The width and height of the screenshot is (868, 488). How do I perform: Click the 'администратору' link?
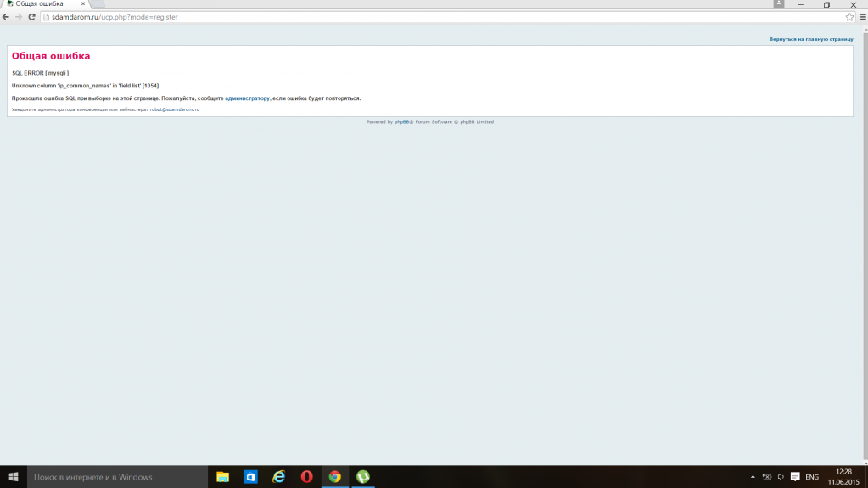point(247,98)
